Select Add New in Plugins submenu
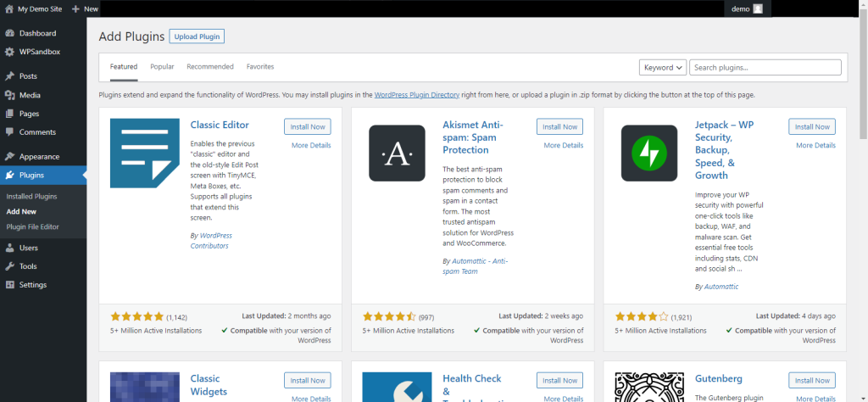This screenshot has height=402, width=868. [21, 211]
